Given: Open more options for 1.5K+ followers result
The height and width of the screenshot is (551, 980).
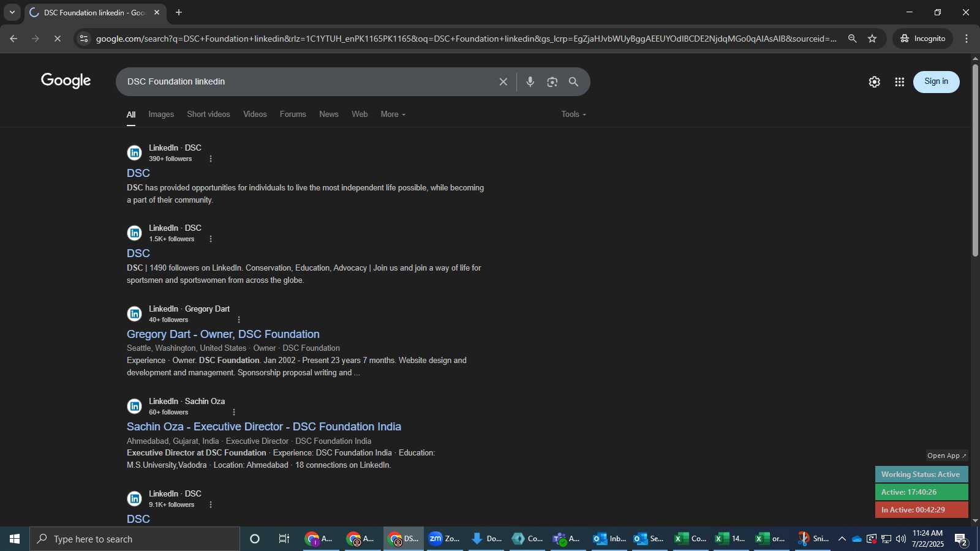Looking at the screenshot, I should pos(211,239).
